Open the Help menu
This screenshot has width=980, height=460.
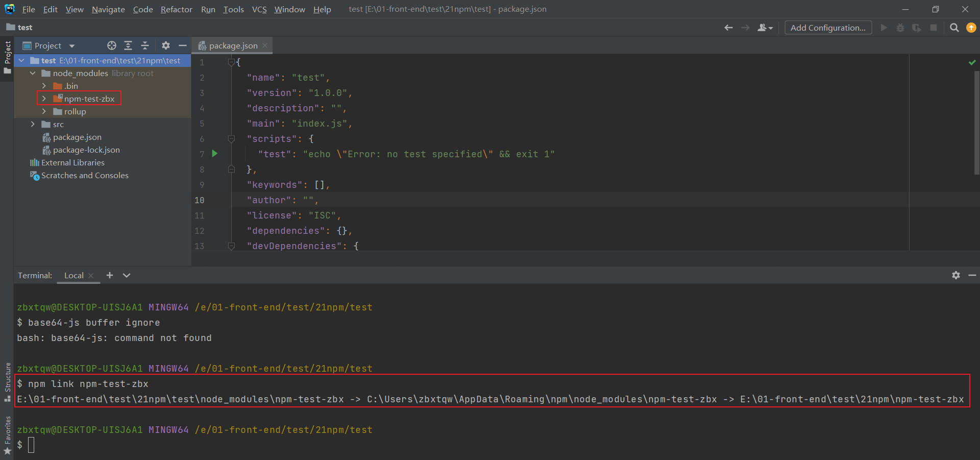coord(322,9)
